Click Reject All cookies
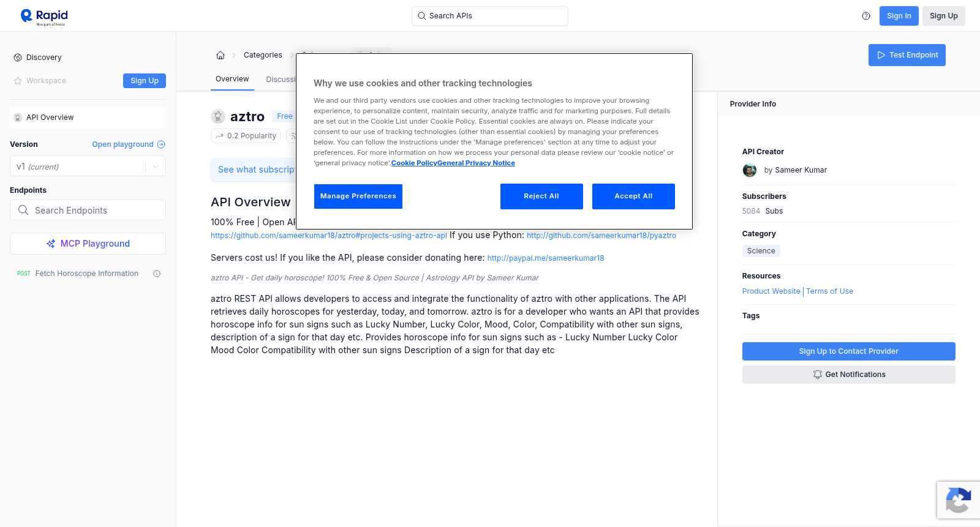980x527 pixels. click(x=541, y=196)
